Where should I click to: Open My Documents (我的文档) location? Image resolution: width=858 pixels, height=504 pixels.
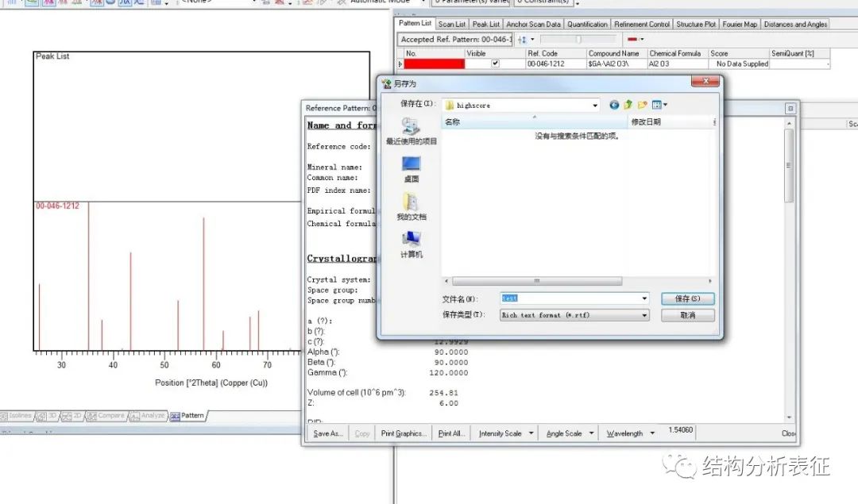click(x=411, y=207)
